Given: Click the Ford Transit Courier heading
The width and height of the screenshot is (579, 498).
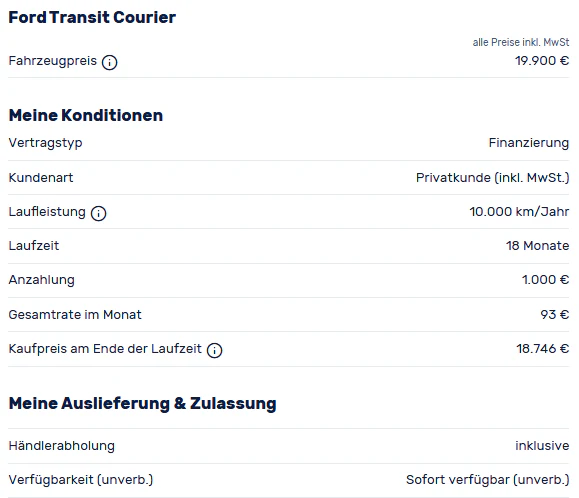Looking at the screenshot, I should (x=92, y=17).
